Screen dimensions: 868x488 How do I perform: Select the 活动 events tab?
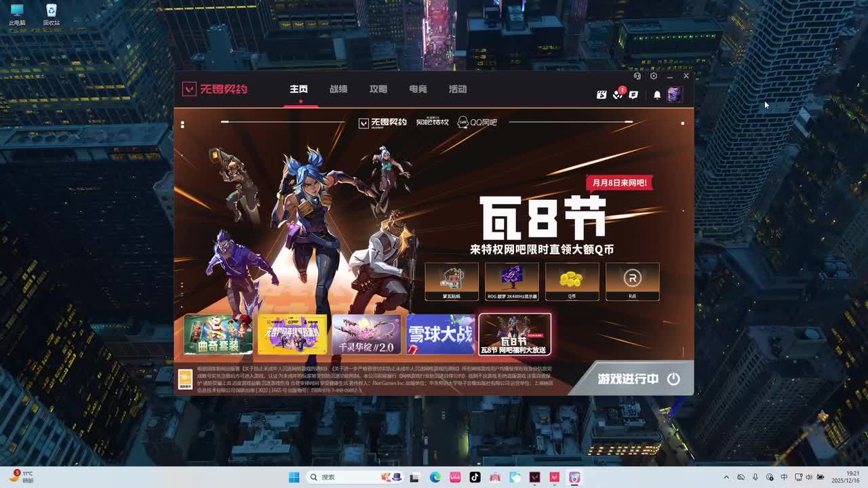[x=458, y=89]
